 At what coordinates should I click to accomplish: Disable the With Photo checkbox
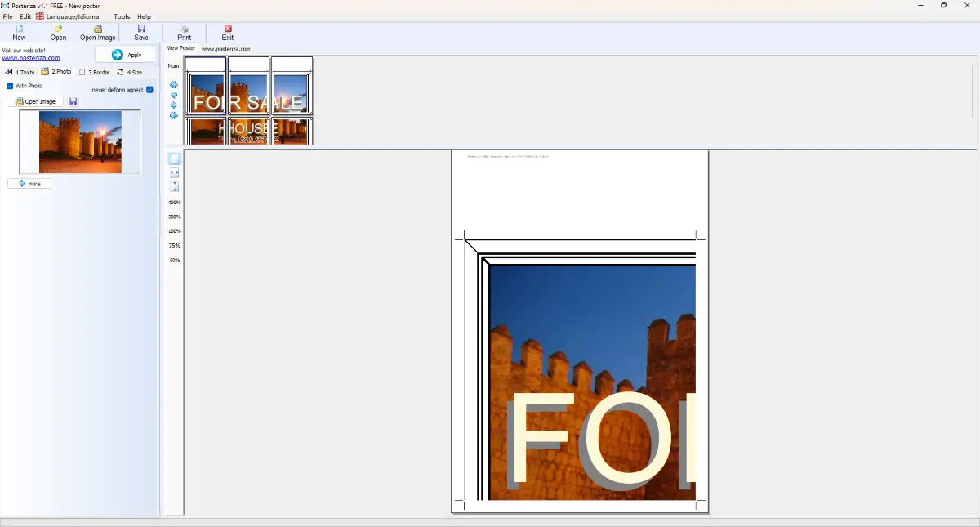[10, 85]
